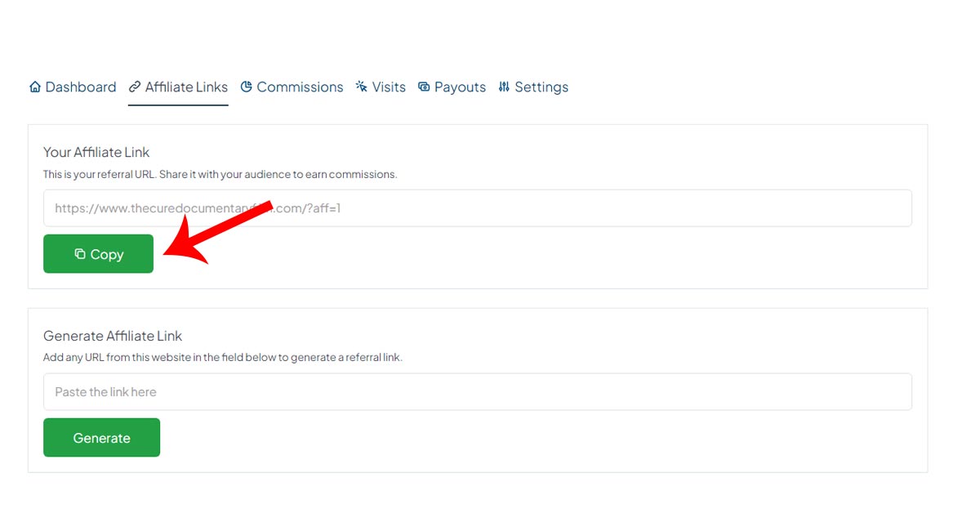Click the chain-link icon beside Affiliate Links
Viewport: 980px width, 531px height.
coord(135,87)
